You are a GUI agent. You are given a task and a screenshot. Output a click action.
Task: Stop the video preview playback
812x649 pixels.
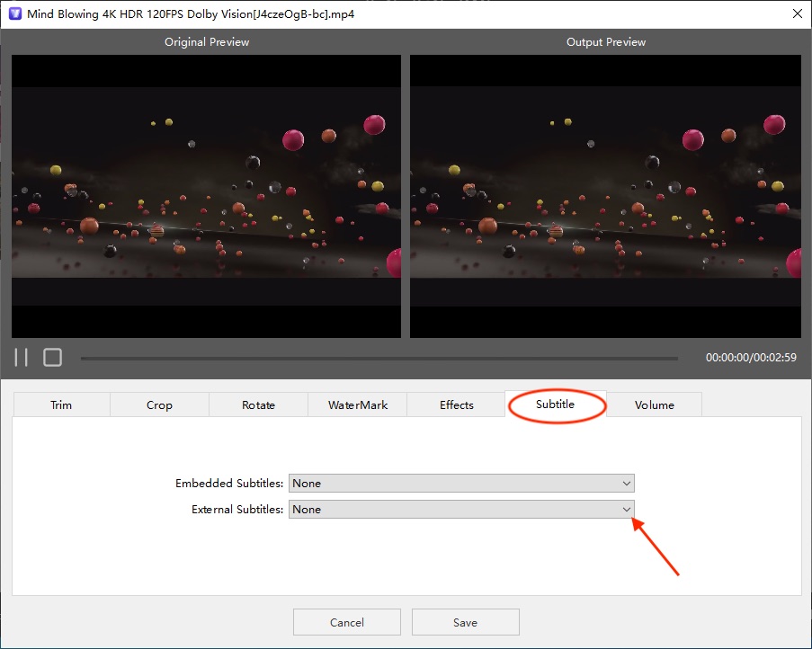click(x=53, y=358)
